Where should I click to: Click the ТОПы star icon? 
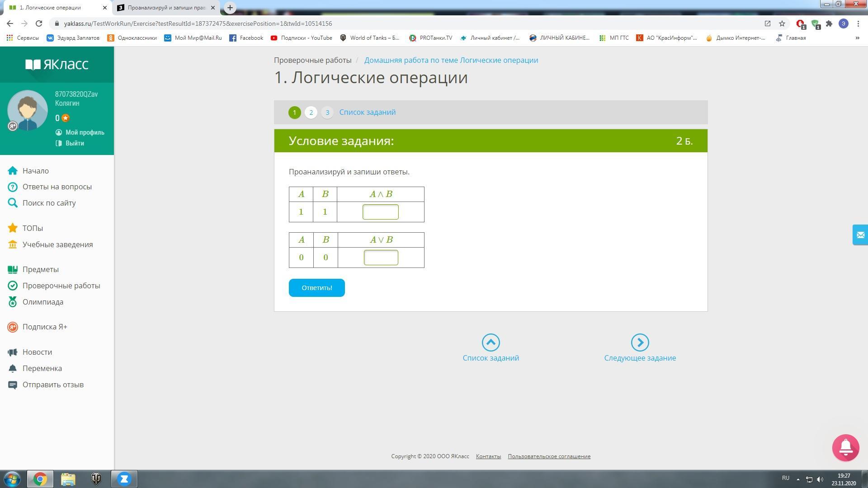(x=13, y=228)
